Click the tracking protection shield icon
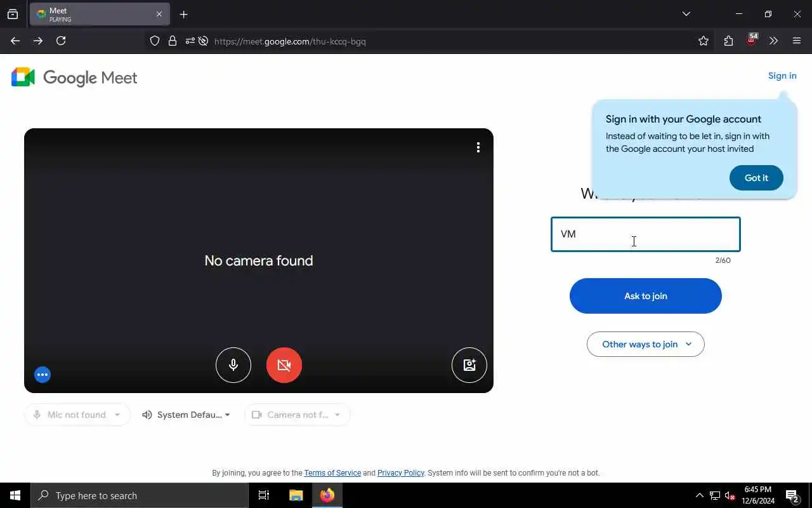The image size is (812, 508). click(x=155, y=41)
